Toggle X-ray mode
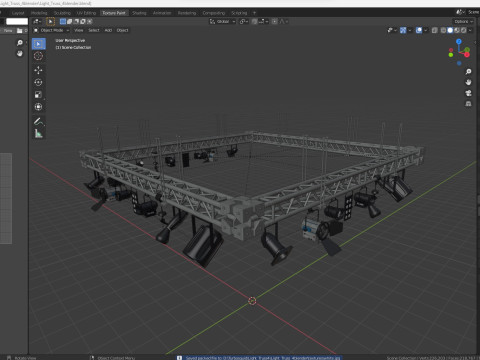 click(x=434, y=30)
